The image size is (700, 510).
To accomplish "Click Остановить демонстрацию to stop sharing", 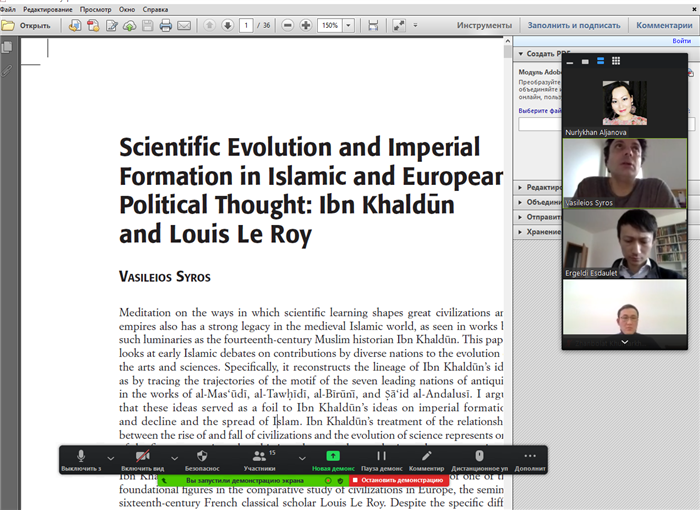I will click(x=400, y=481).
